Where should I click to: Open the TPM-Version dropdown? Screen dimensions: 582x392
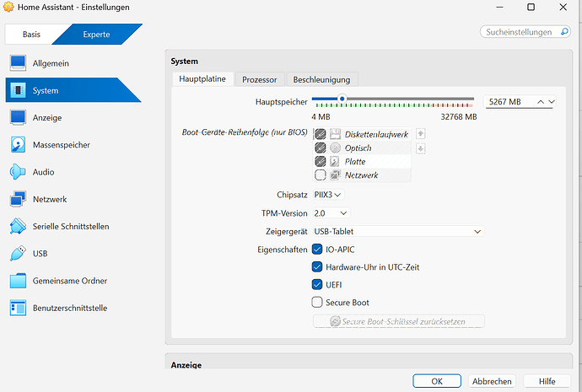tap(331, 213)
